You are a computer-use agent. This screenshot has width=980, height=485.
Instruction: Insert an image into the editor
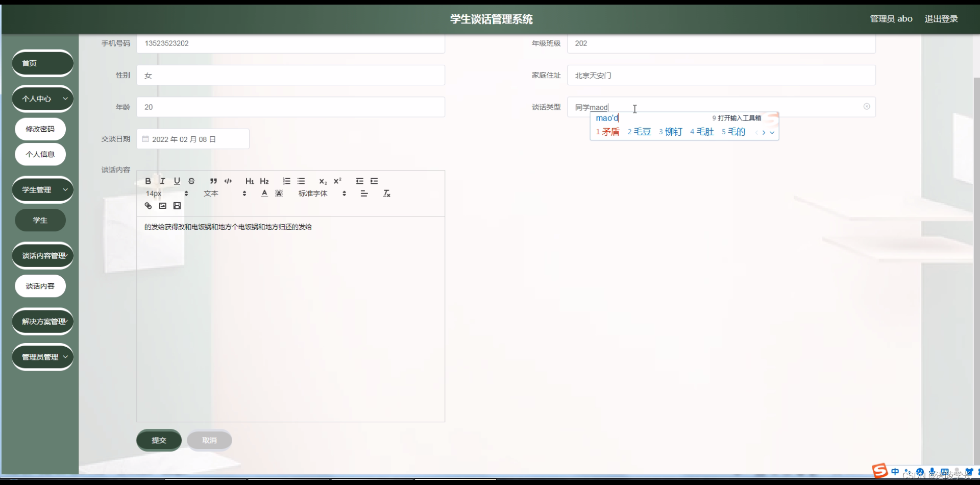(x=162, y=206)
